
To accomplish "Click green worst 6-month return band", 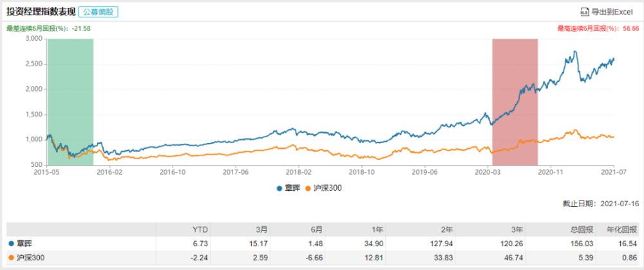I will tap(70, 102).
